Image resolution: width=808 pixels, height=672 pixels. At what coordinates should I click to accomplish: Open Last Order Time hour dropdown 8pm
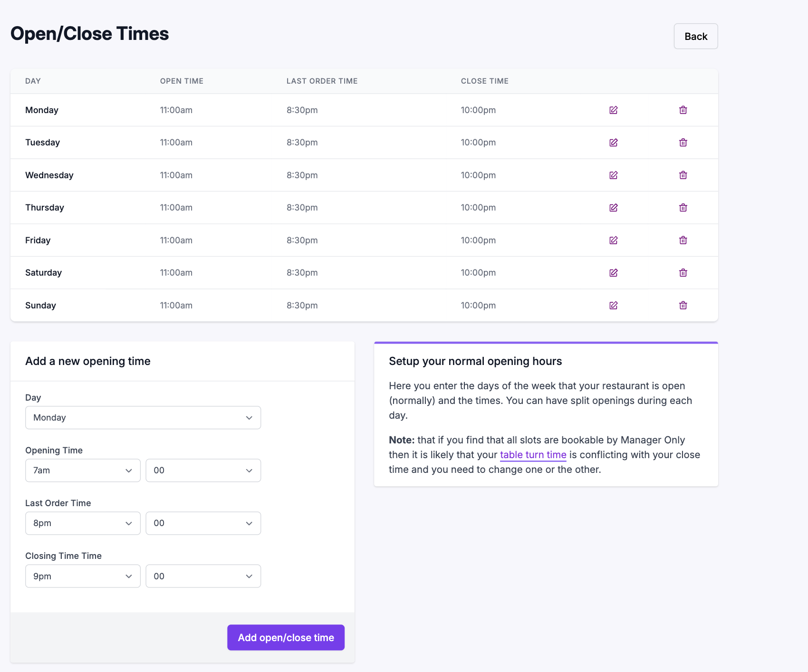click(x=83, y=523)
